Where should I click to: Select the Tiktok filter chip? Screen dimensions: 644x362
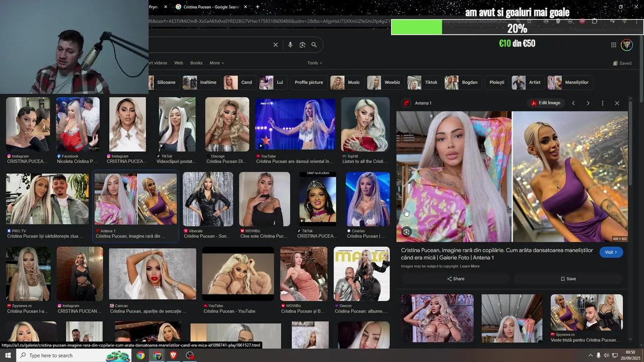pyautogui.click(x=424, y=82)
